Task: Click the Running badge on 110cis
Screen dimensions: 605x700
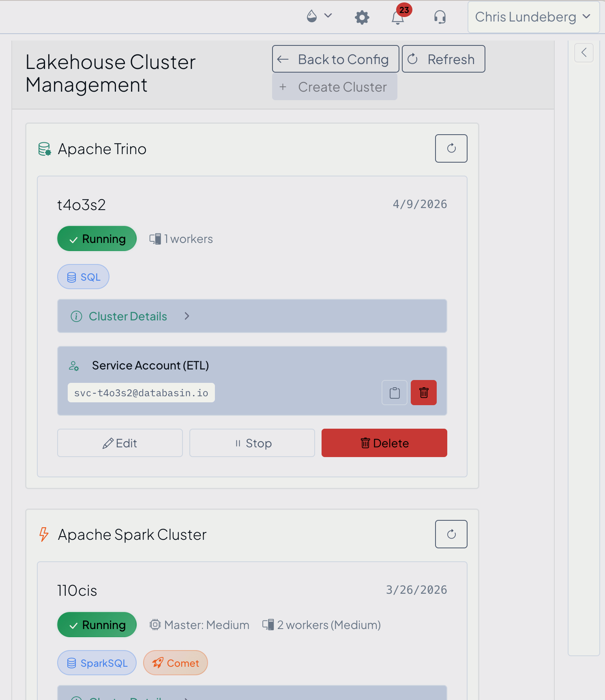Action: click(x=97, y=625)
